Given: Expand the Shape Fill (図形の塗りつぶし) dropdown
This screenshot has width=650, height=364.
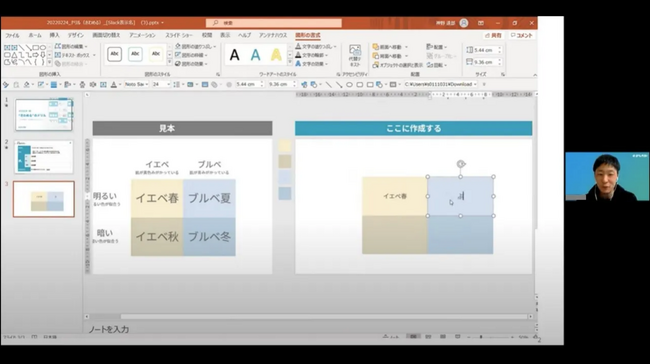Looking at the screenshot, I should (x=215, y=46).
